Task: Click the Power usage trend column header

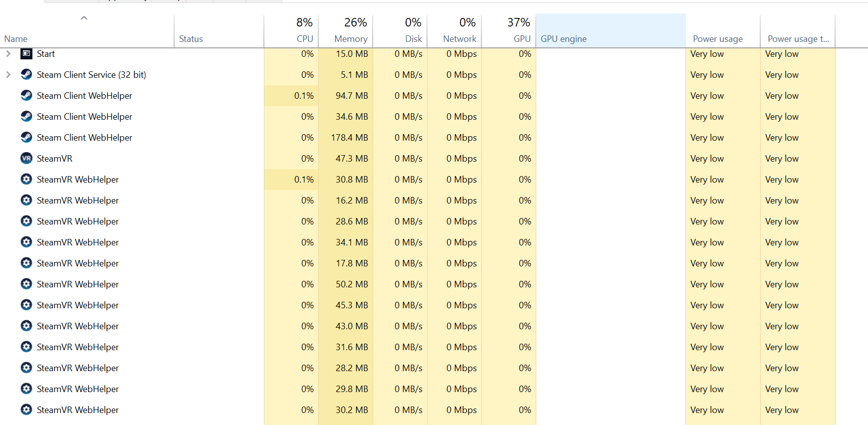Action: click(798, 31)
